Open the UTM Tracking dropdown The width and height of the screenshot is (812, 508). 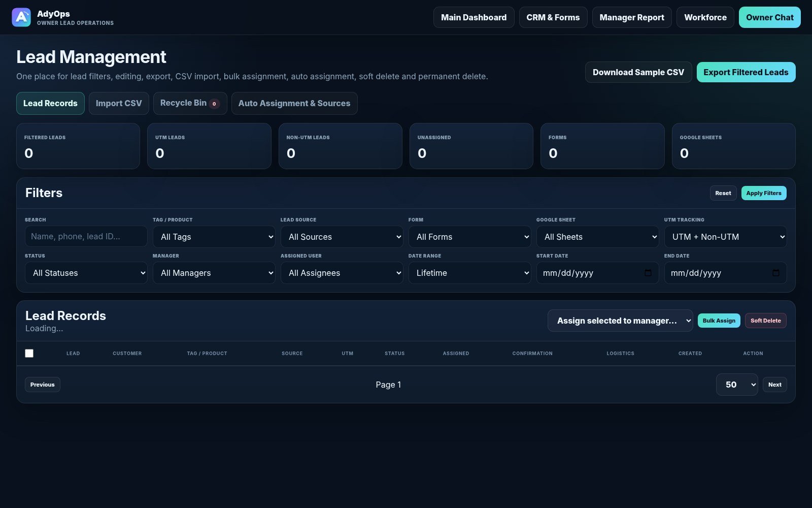tap(726, 237)
